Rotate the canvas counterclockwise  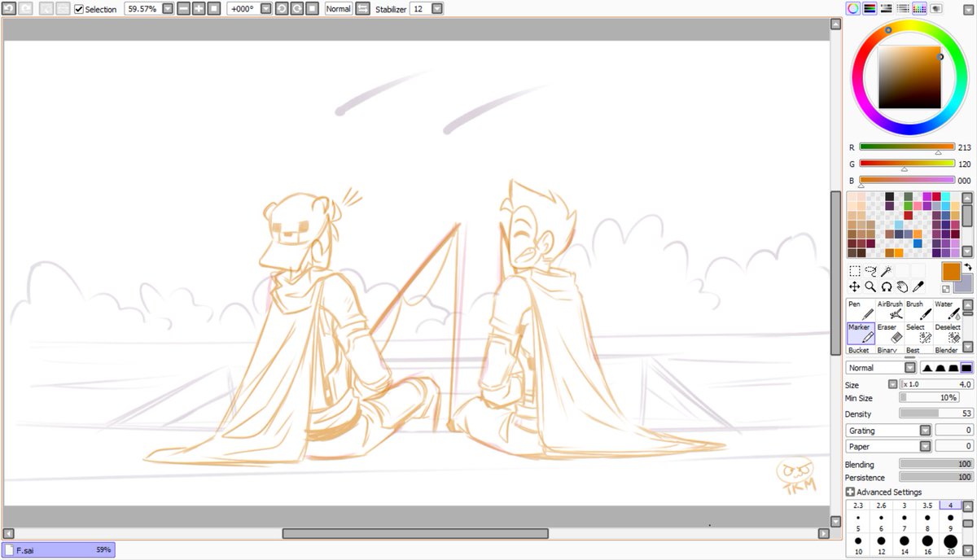point(282,8)
